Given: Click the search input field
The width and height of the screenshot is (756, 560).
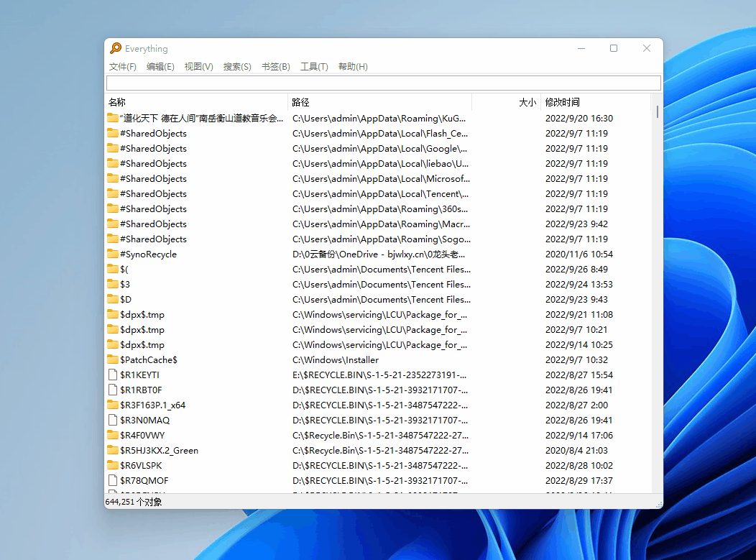Looking at the screenshot, I should pyautogui.click(x=383, y=83).
